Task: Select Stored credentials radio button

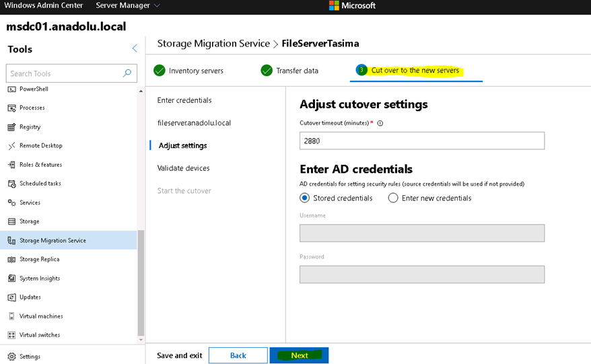Action: 304,198
